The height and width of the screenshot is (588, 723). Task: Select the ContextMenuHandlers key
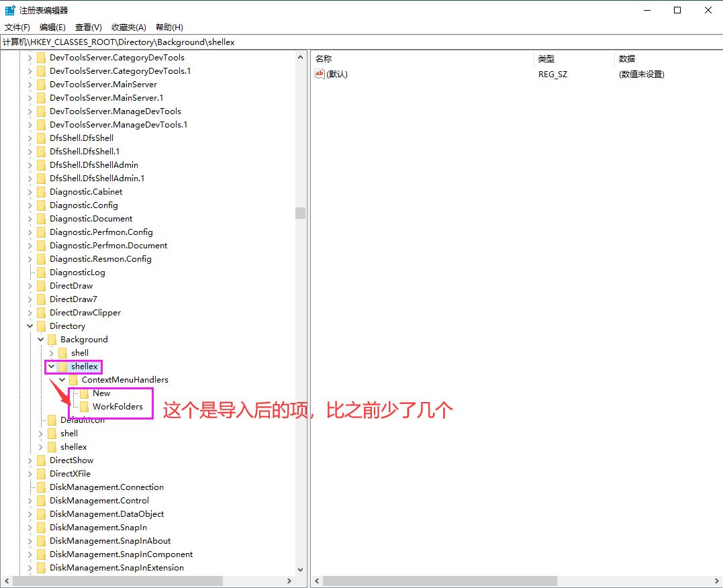[x=125, y=380]
